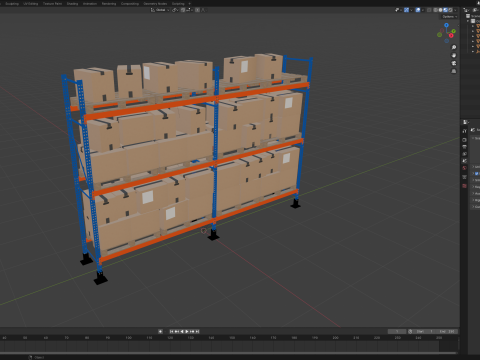
Task: Play animation in reverse
Action: point(182,331)
